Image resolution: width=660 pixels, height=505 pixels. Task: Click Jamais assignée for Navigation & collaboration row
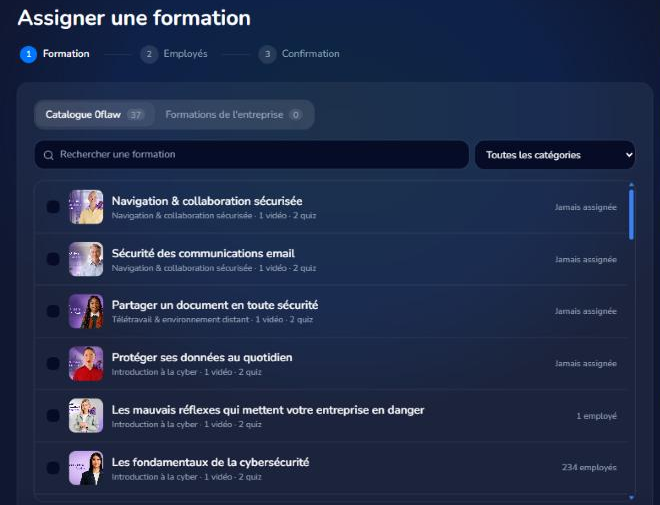(x=586, y=207)
